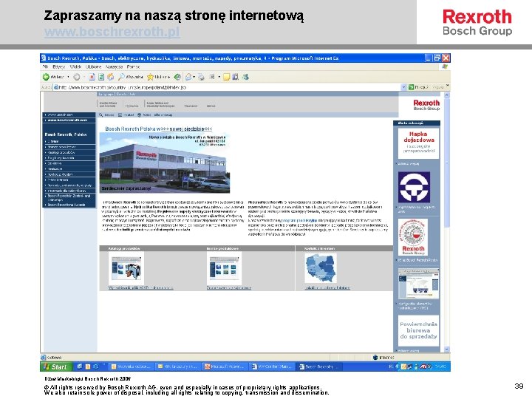Image resolution: width=532 pixels, height=399 pixels.
Task: Click the Rexroth Bosch Group webpage logo
Action: coord(426,105)
